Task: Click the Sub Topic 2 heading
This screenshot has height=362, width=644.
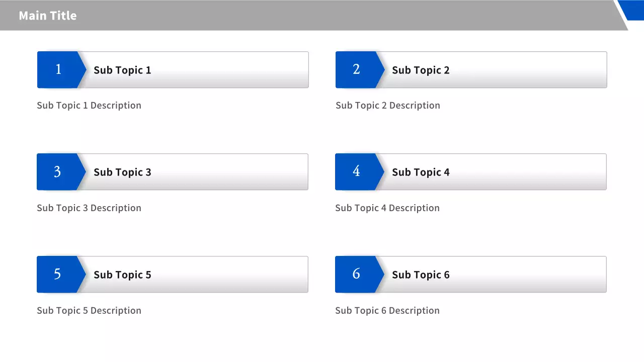Action: coord(421,70)
